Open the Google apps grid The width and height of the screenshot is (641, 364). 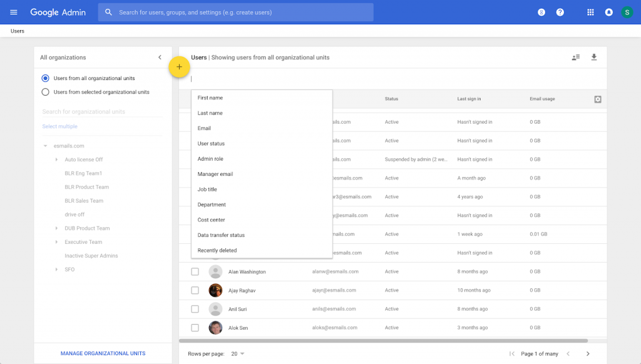[x=590, y=13]
